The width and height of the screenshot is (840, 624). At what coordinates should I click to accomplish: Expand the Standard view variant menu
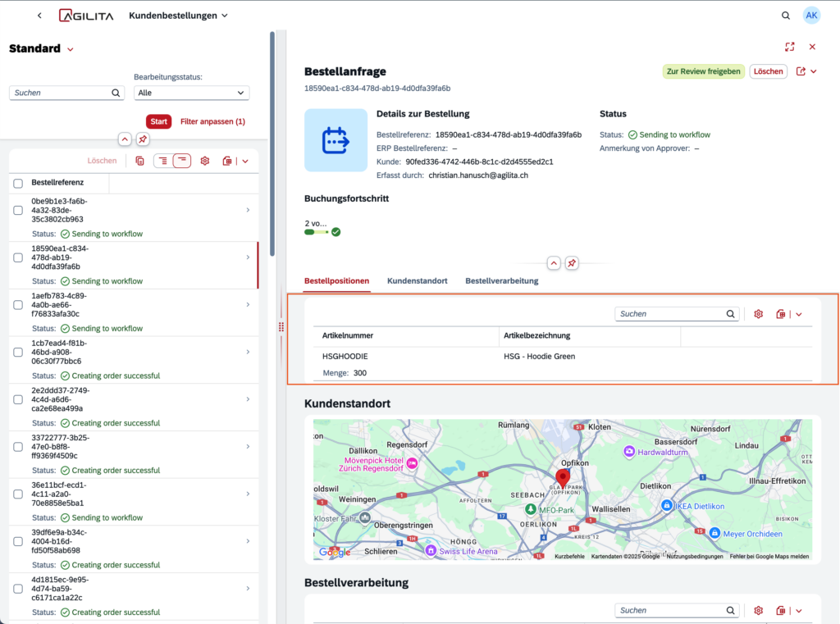coord(71,49)
